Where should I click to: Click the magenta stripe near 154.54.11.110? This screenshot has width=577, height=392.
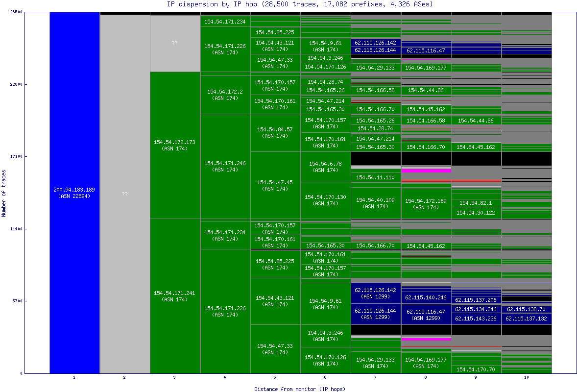[426, 171]
